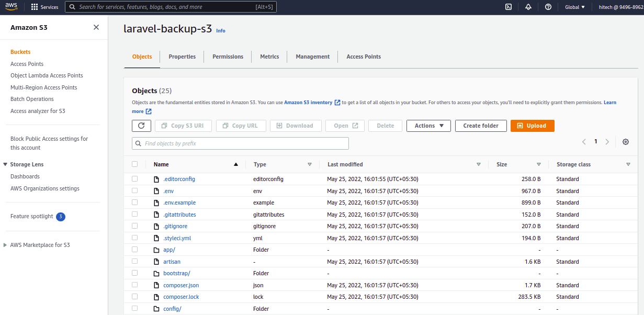
Task: Click the Copy S3 URI button
Action: click(x=183, y=126)
